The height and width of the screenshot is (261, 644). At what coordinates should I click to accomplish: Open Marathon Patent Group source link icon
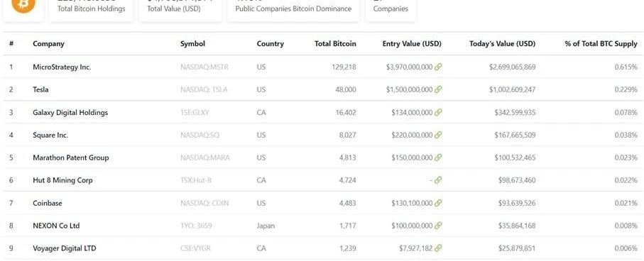coord(438,157)
